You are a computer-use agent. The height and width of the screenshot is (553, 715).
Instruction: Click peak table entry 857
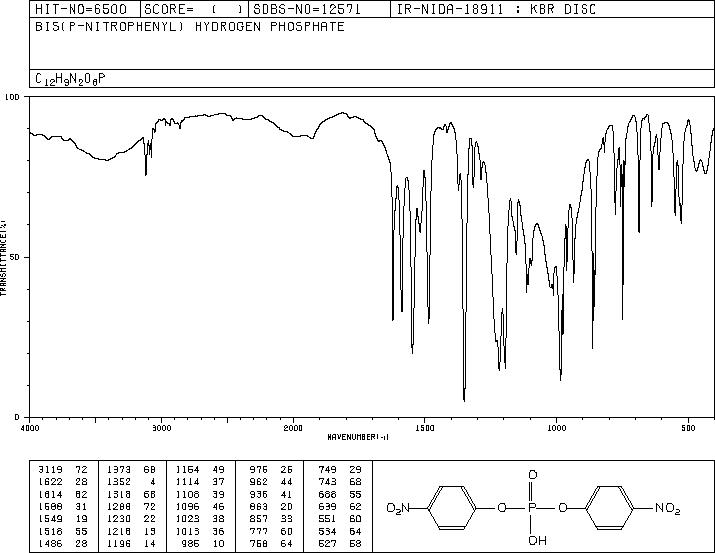point(259,519)
